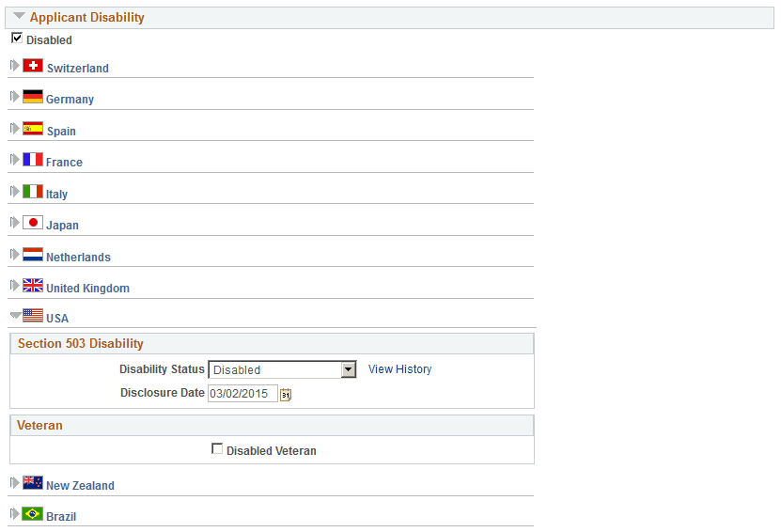
Task: Click the New Zealand flag icon
Action: pyautogui.click(x=33, y=482)
